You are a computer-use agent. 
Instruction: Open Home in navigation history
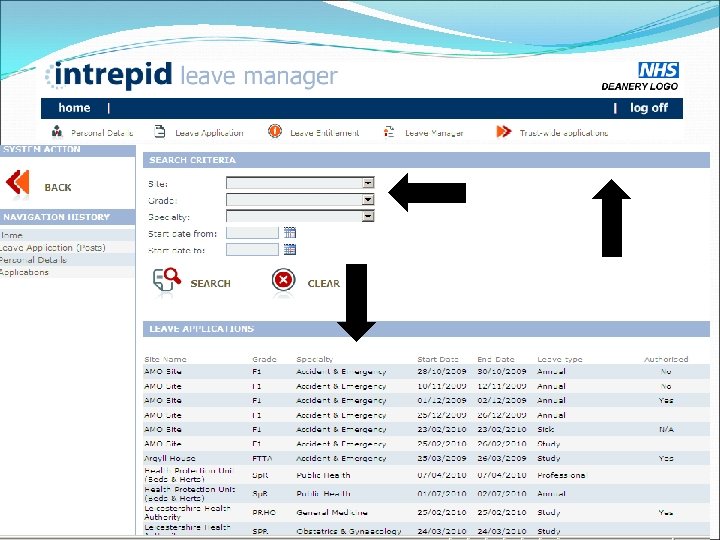coord(11,235)
